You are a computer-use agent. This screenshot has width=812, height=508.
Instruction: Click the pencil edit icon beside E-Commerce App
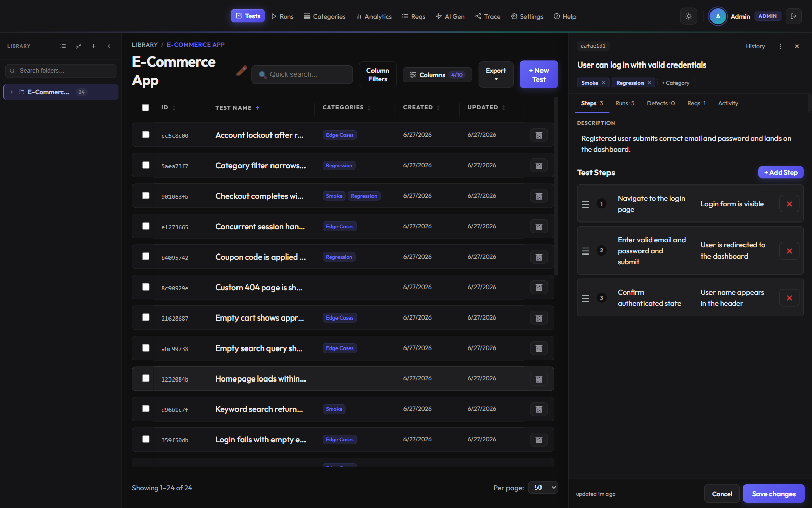pyautogui.click(x=242, y=71)
